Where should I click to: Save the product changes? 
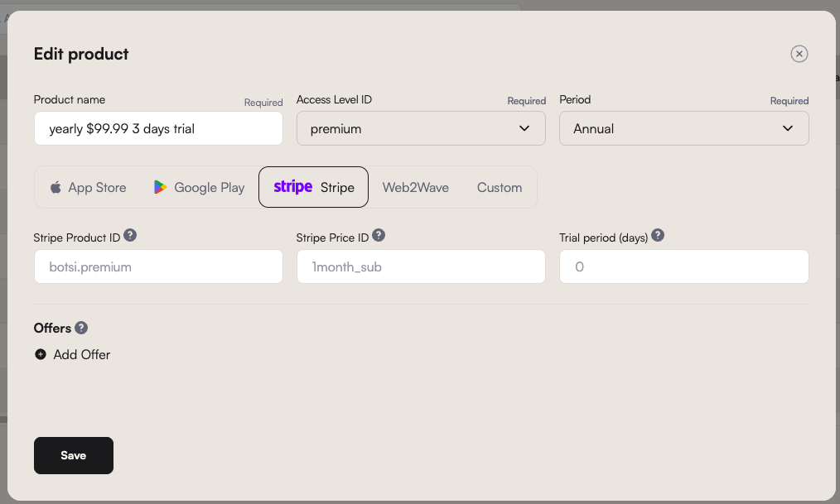click(x=74, y=455)
